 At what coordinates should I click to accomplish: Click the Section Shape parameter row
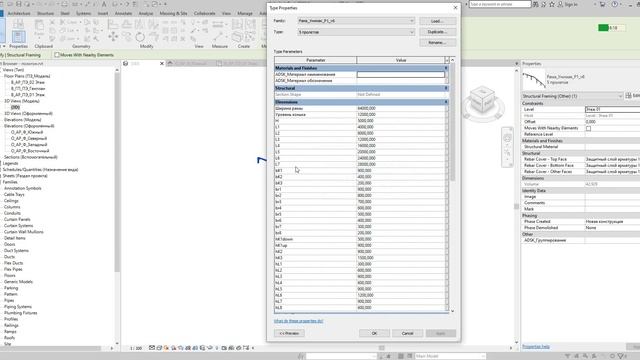pyautogui.click(x=361, y=95)
